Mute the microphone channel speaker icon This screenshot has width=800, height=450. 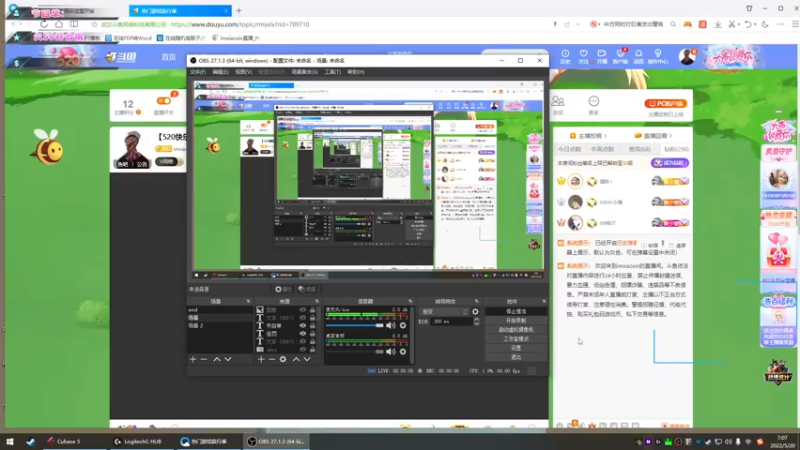point(390,326)
